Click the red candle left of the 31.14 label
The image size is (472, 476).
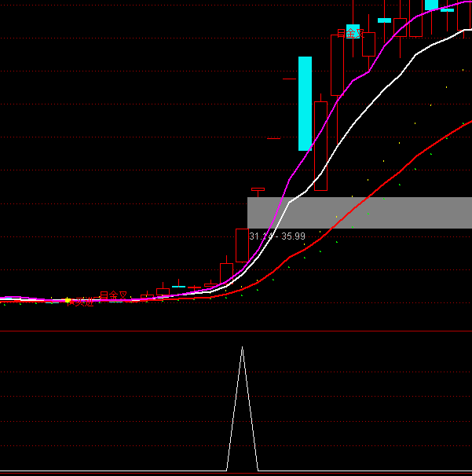242,245
